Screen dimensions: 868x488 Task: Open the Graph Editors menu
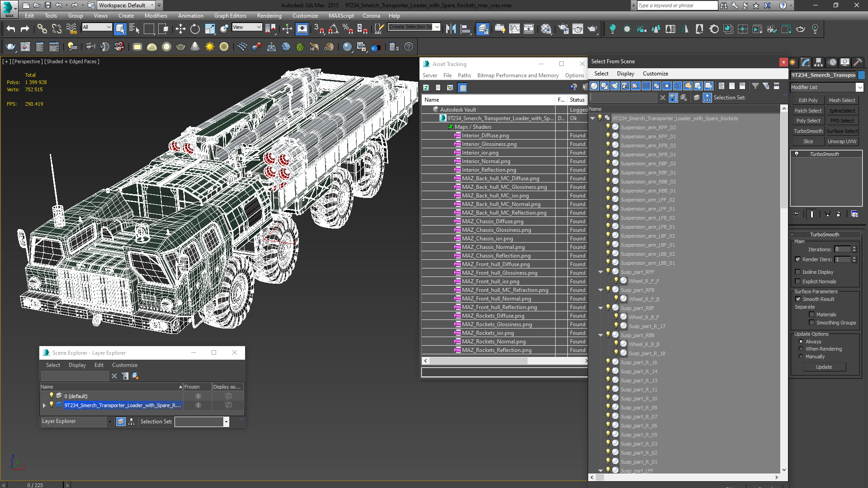pyautogui.click(x=230, y=16)
